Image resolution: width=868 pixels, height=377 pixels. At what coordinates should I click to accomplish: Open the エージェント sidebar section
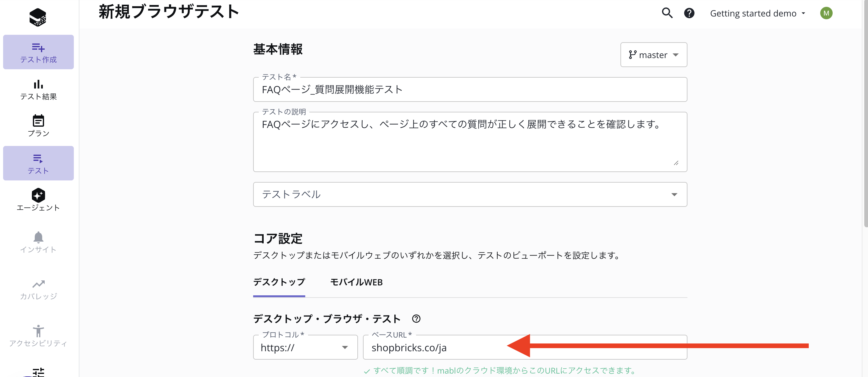38,200
